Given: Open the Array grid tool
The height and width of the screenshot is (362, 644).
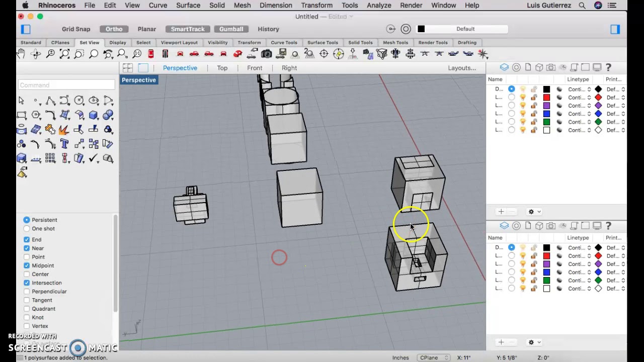Looking at the screenshot, I should click(50, 159).
